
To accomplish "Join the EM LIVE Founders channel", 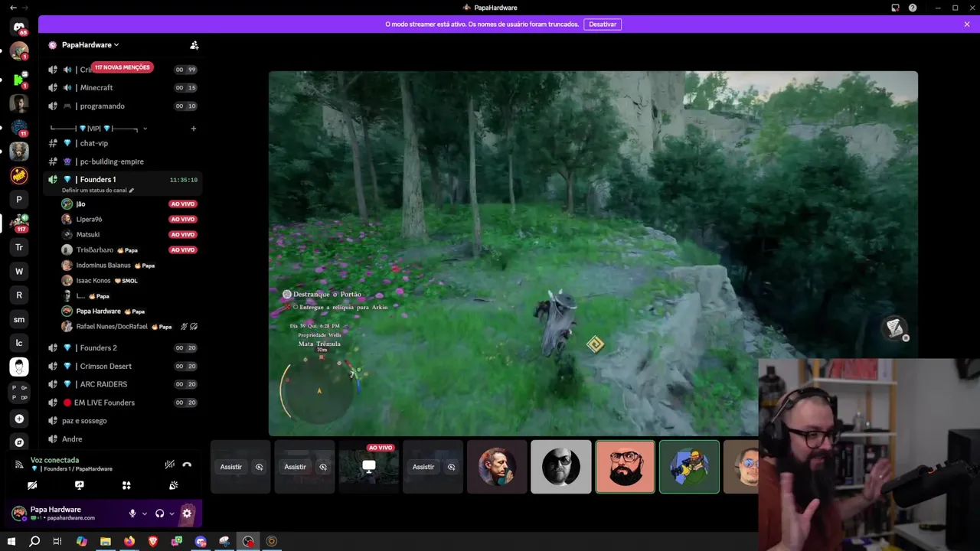I will tap(122, 403).
